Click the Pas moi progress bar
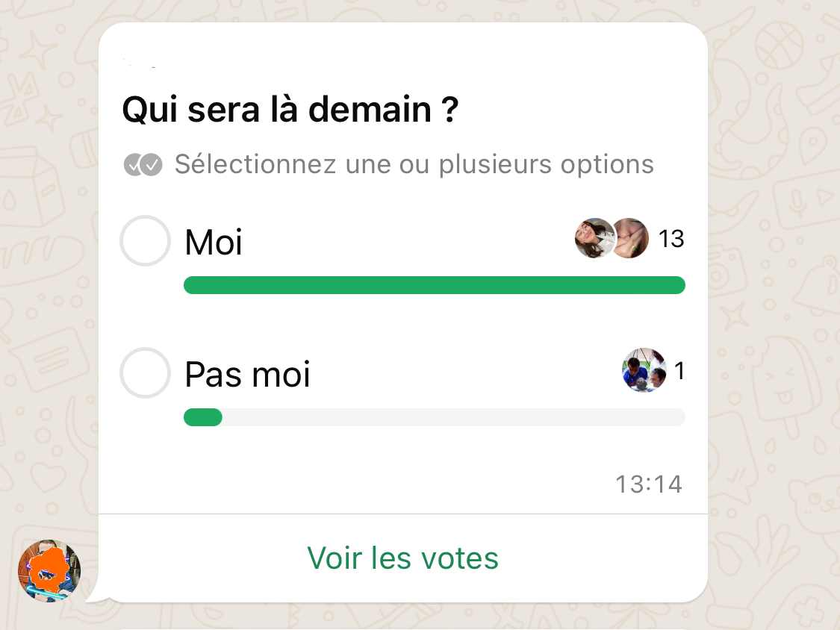Image resolution: width=840 pixels, height=630 pixels. coord(435,417)
